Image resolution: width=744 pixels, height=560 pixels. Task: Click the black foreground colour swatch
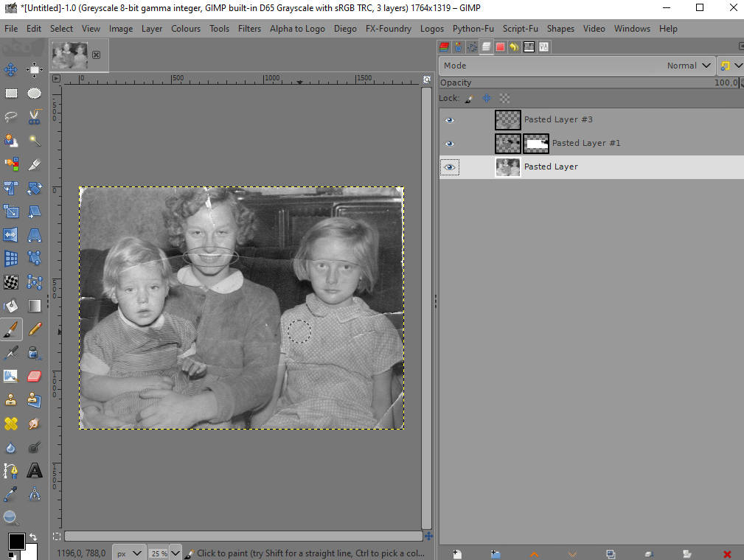point(15,542)
